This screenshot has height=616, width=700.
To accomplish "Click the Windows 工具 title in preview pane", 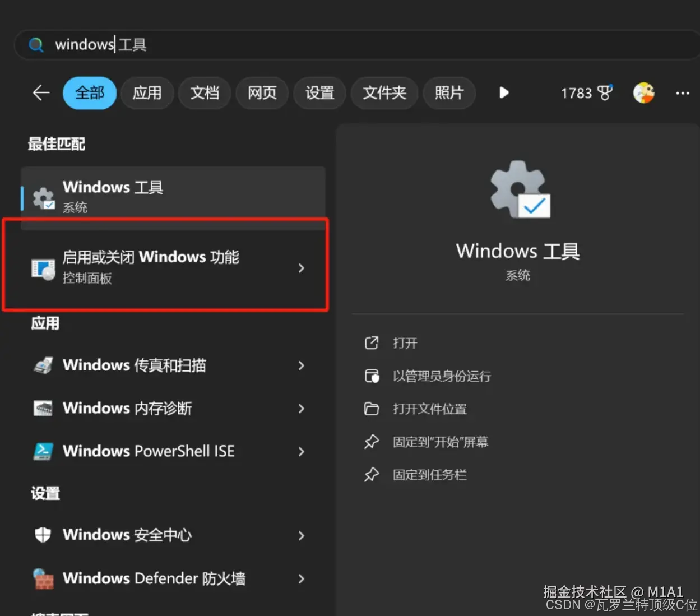I will click(518, 251).
